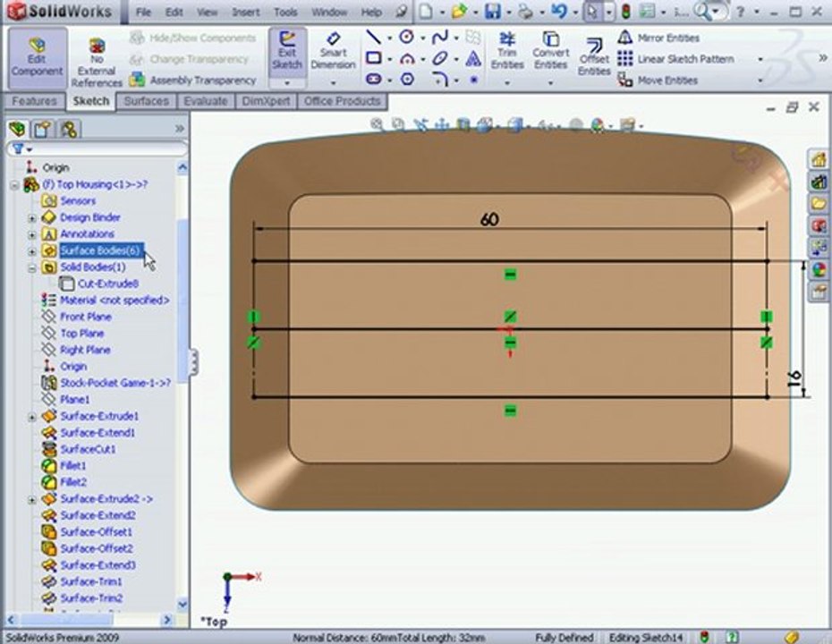Switch to Office Products tab

click(x=343, y=101)
